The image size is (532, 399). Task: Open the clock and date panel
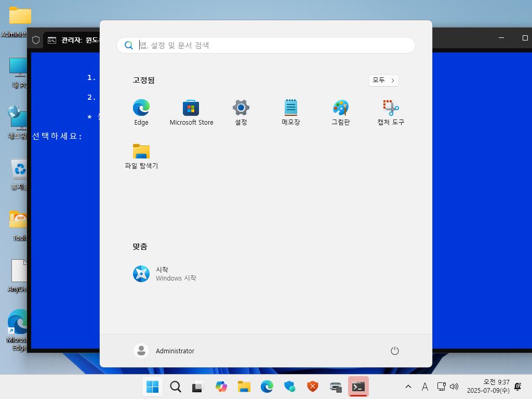[488, 387]
